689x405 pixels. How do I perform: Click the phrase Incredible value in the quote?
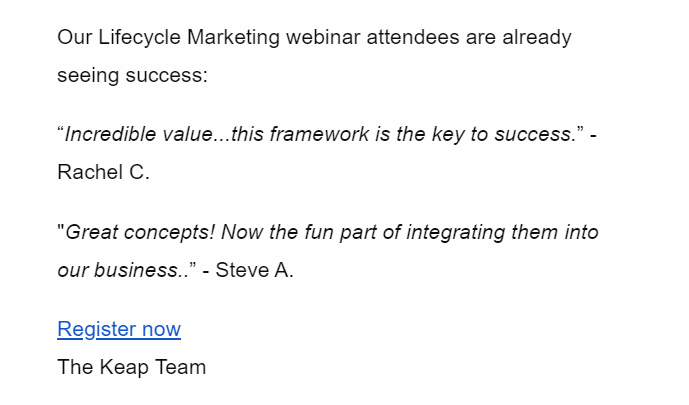pyautogui.click(x=138, y=134)
